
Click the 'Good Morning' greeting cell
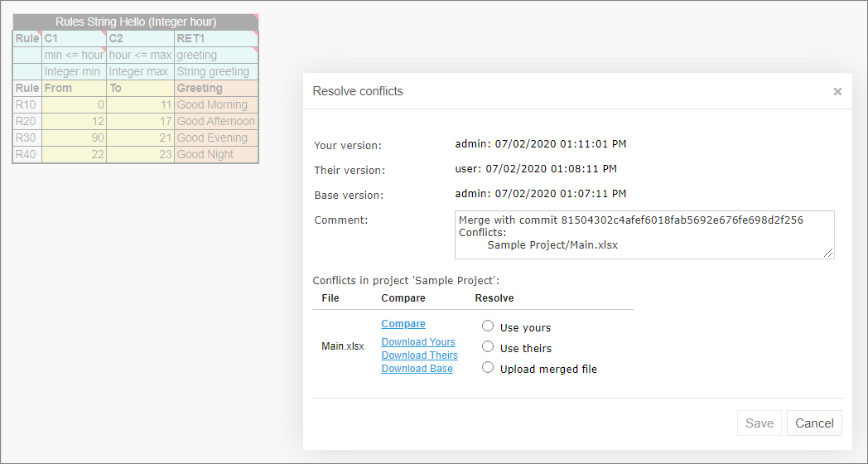(215, 105)
